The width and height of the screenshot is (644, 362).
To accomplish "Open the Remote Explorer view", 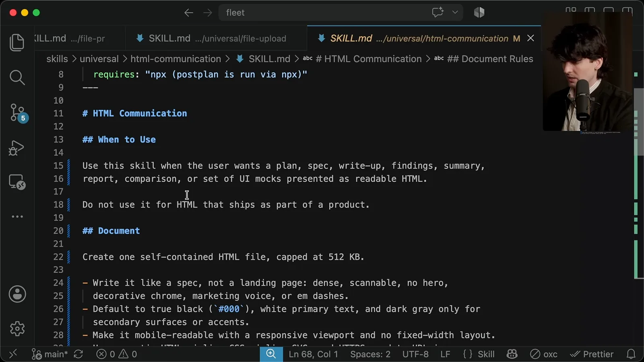I will (17, 182).
